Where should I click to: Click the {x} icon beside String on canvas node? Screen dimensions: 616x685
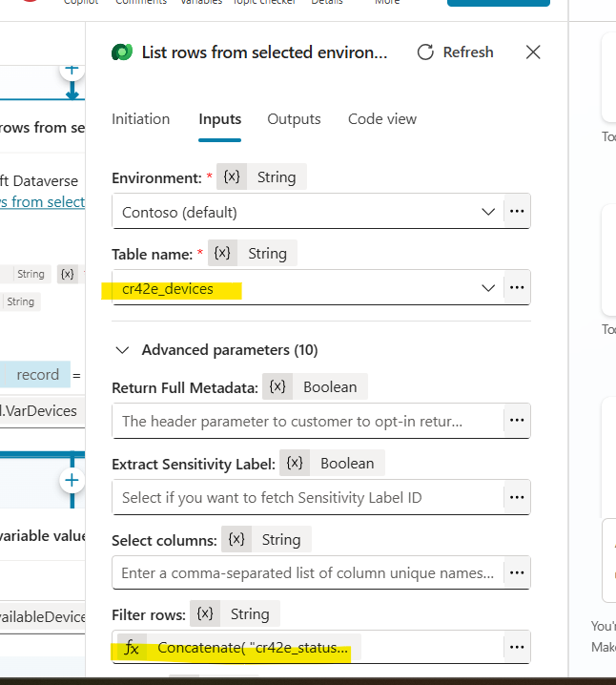[68, 274]
